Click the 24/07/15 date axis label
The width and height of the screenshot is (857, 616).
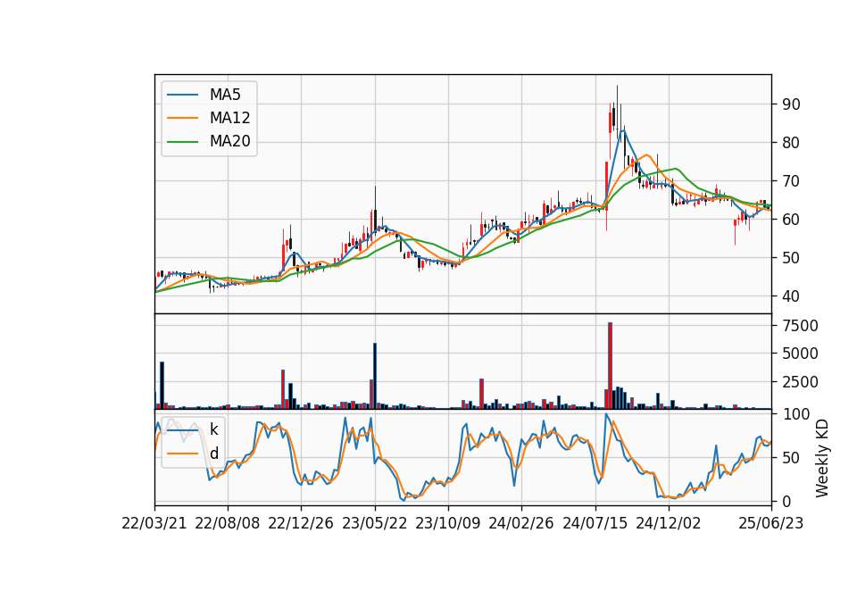pos(595,523)
